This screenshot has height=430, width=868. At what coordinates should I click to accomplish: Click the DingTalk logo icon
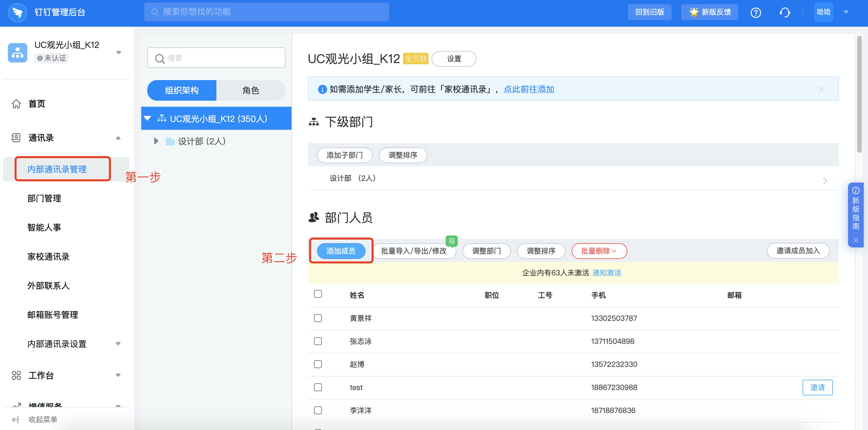(17, 12)
